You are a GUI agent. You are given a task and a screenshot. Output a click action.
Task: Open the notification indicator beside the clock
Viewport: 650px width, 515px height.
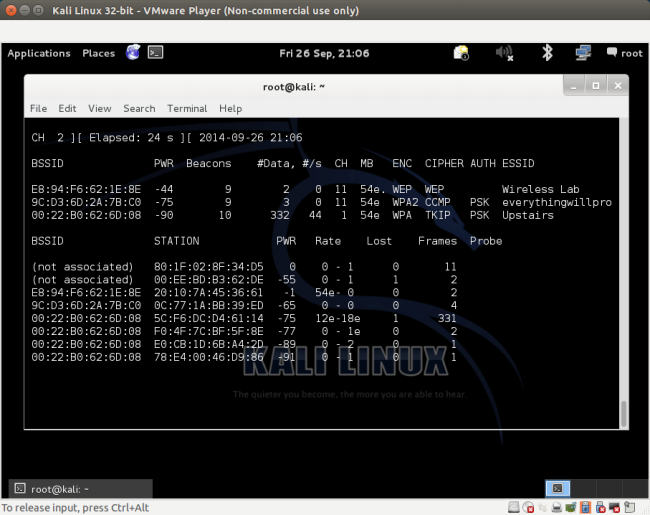[x=461, y=53]
